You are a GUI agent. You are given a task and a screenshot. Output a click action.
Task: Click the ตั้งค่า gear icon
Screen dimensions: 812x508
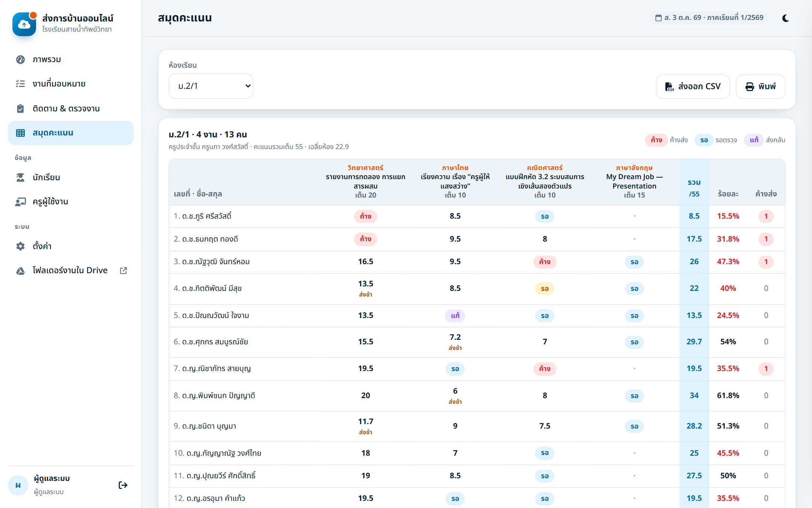click(20, 246)
